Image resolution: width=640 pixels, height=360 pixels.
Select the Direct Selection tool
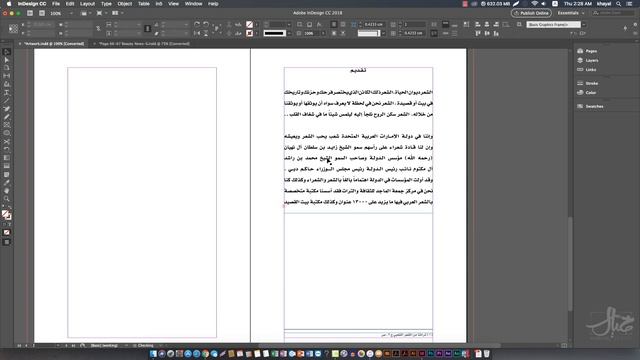(x=7, y=60)
